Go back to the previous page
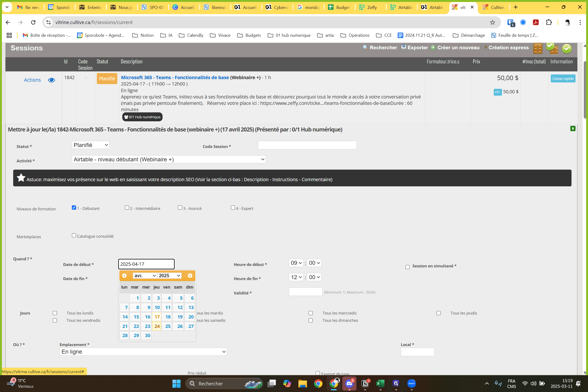The height and width of the screenshot is (392, 588). coord(8,22)
